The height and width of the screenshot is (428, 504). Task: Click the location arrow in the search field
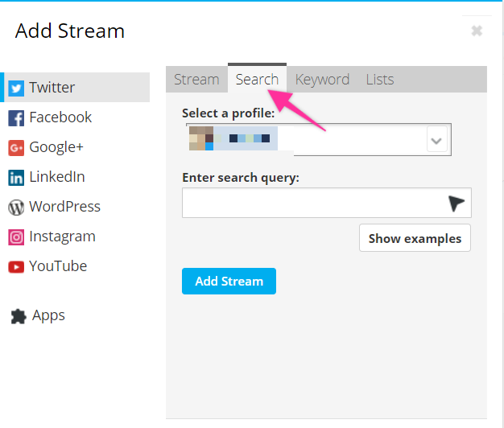pos(456,204)
